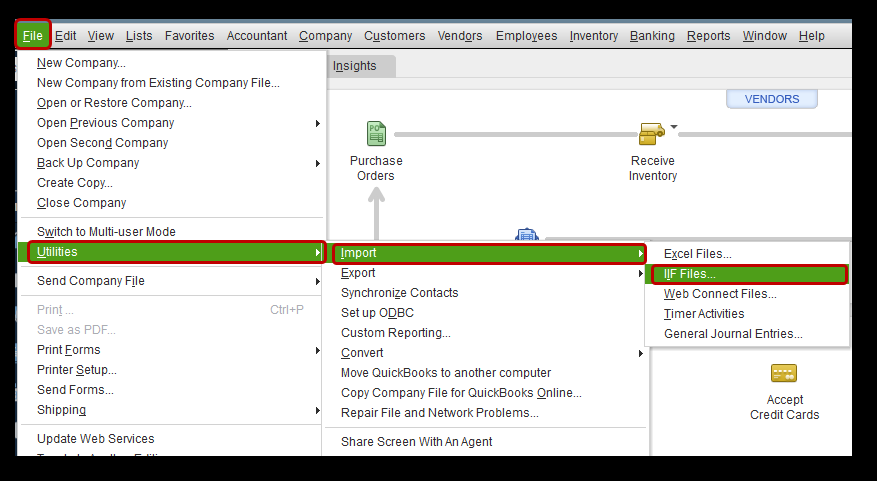
Task: Open the Inventory menu
Action: (x=593, y=36)
